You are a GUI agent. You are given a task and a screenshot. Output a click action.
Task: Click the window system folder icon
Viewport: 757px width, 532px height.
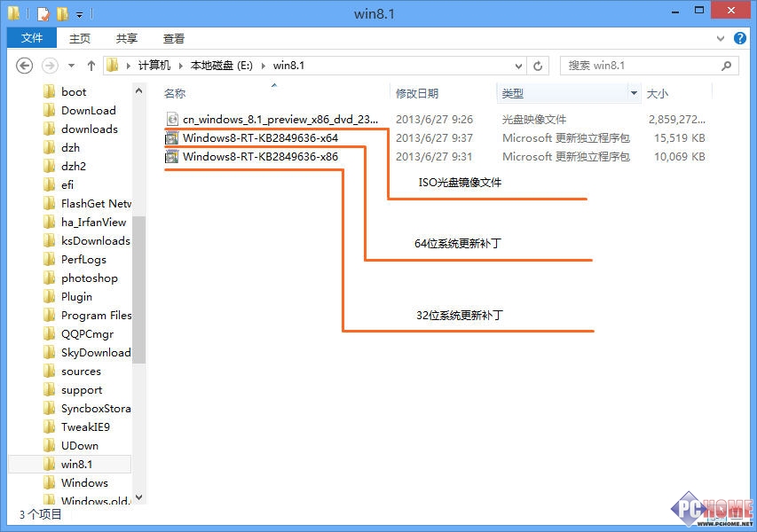13,13
